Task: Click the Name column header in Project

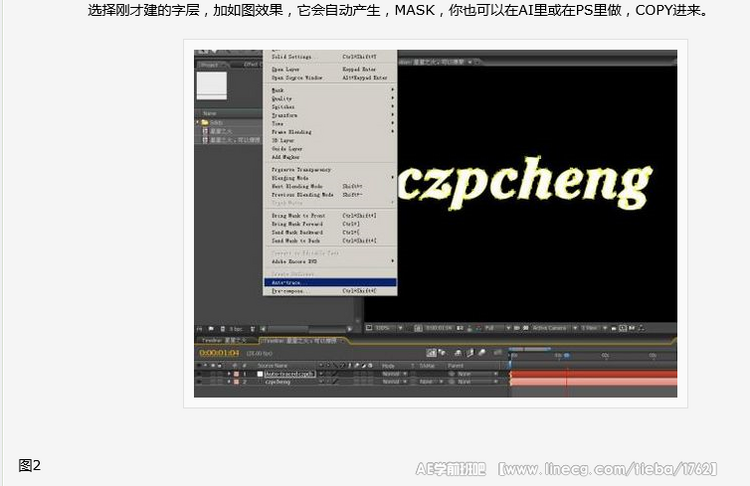Action: pyautogui.click(x=210, y=113)
